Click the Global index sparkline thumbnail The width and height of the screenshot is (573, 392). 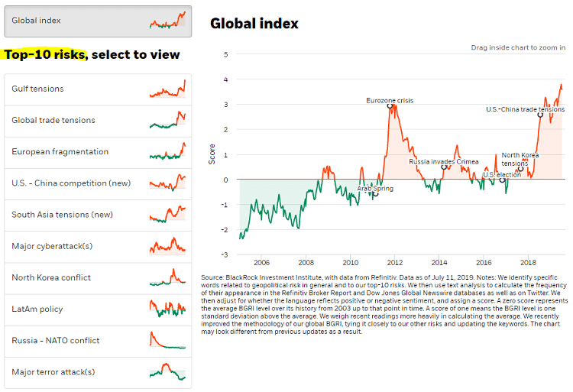pos(167,21)
